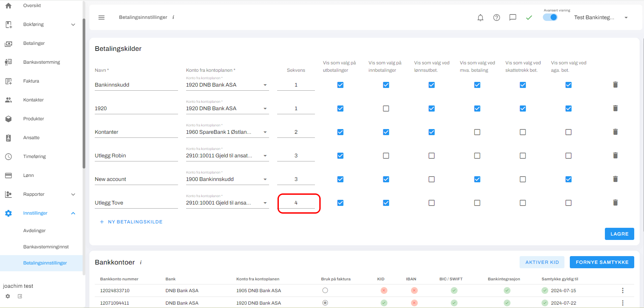The image size is (644, 308).
Task: Toggle the Avansert visning switch
Action: click(x=550, y=17)
